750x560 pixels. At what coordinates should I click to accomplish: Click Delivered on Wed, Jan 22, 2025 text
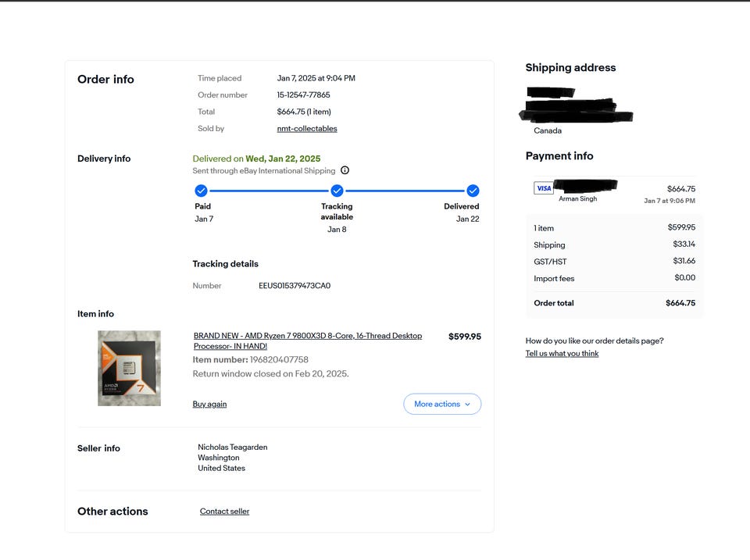pos(256,159)
